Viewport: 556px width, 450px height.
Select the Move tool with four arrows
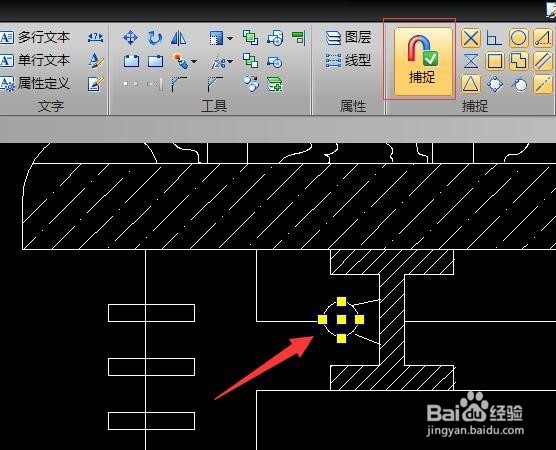(130, 38)
